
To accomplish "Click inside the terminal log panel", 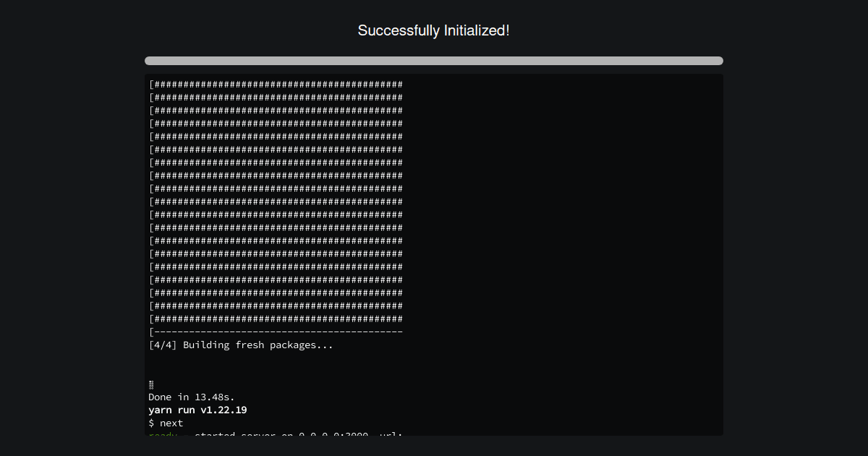I will 434,253.
